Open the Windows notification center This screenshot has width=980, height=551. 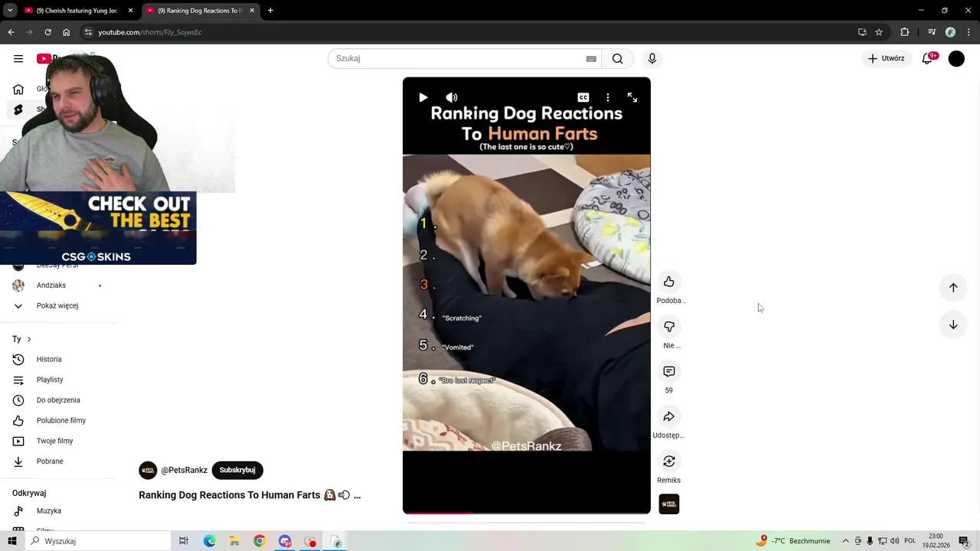tap(964, 541)
